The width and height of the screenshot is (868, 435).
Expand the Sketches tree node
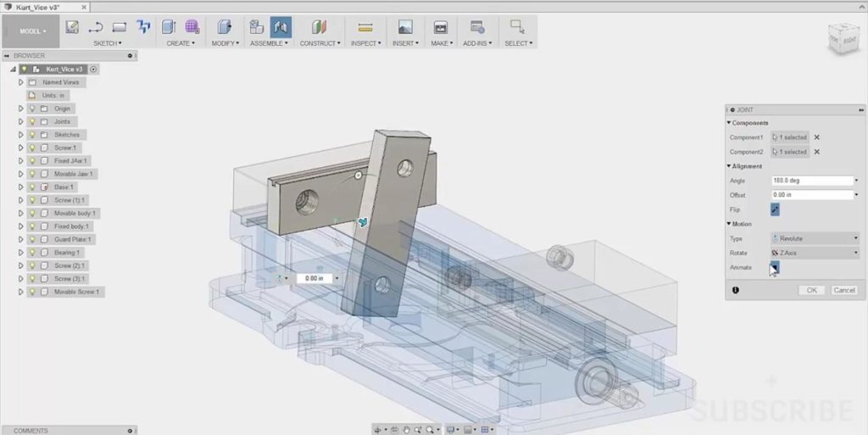pyautogui.click(x=21, y=135)
